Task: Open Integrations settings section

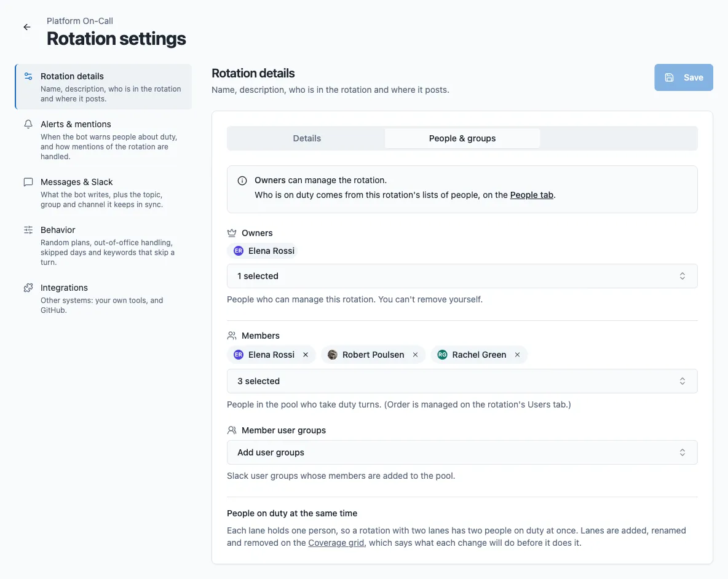Action: point(103,298)
